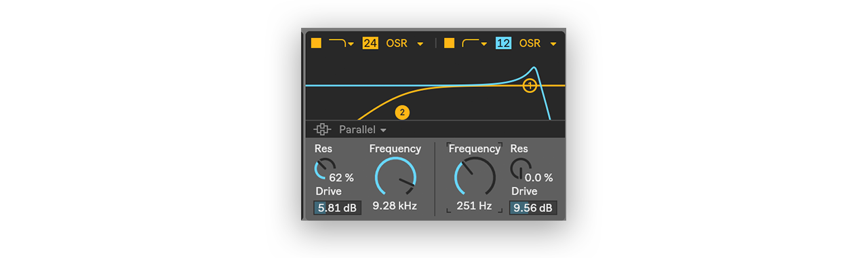Click the 5.81 dB Drive field
Image resolution: width=868 pixels, height=258 pixels.
pyautogui.click(x=338, y=208)
